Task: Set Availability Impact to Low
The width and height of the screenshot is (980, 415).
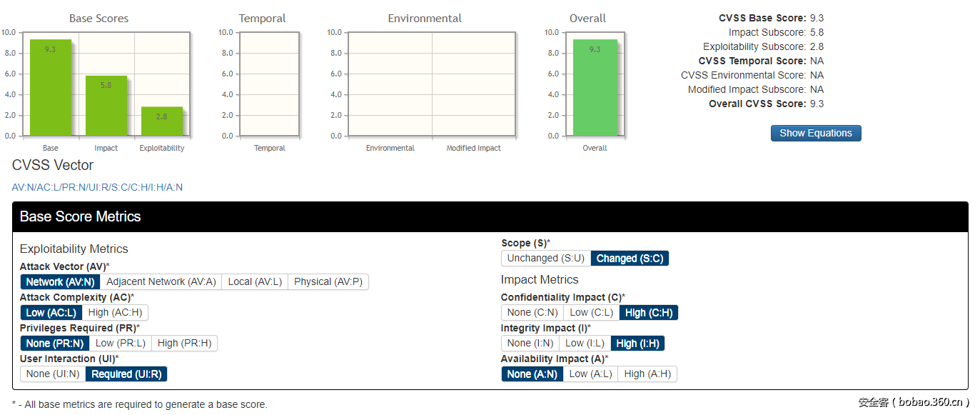Action: [x=590, y=374]
